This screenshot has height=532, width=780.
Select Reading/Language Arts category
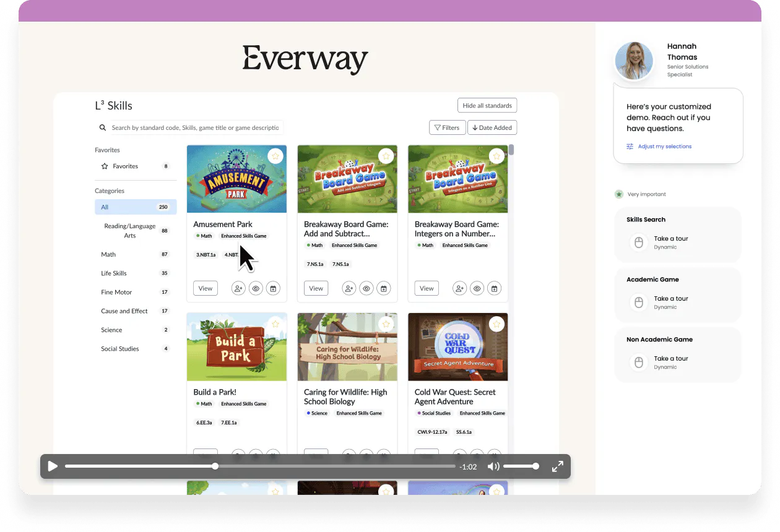[x=136, y=231]
